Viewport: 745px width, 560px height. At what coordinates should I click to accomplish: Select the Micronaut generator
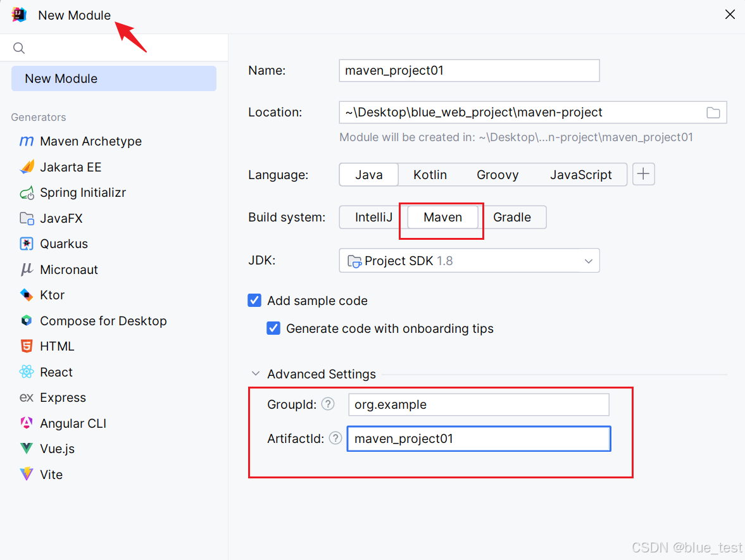tap(66, 270)
